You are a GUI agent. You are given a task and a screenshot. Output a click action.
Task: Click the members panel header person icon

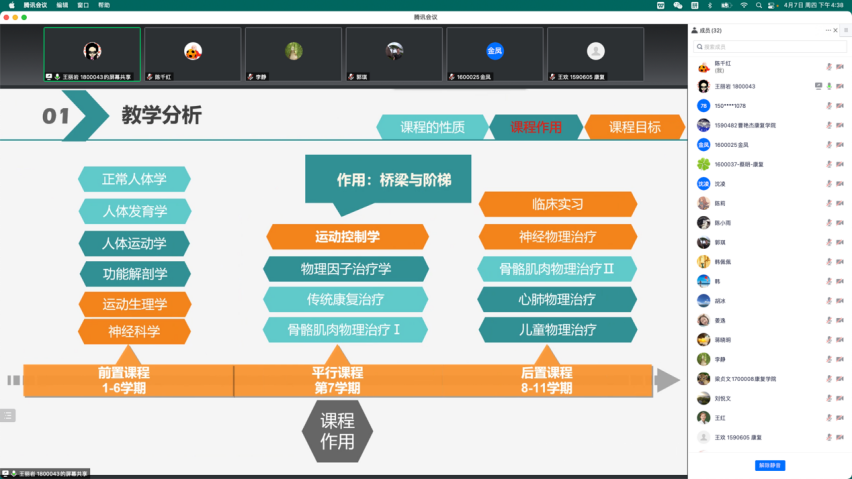(695, 30)
